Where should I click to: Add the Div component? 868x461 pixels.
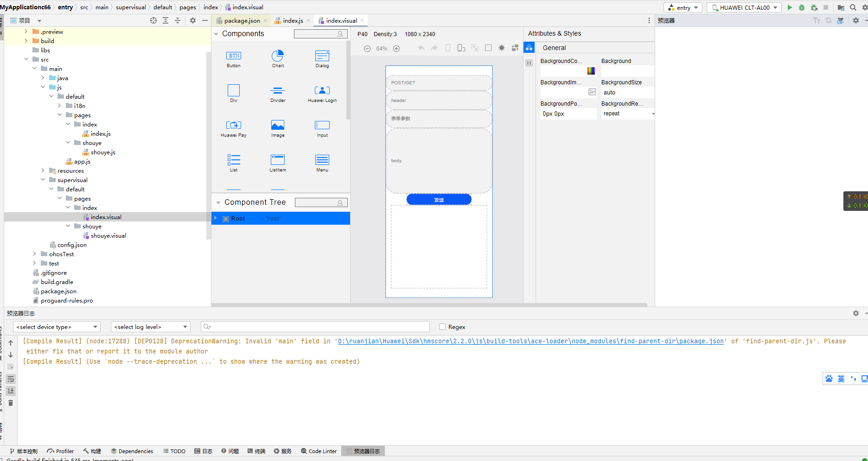(234, 93)
